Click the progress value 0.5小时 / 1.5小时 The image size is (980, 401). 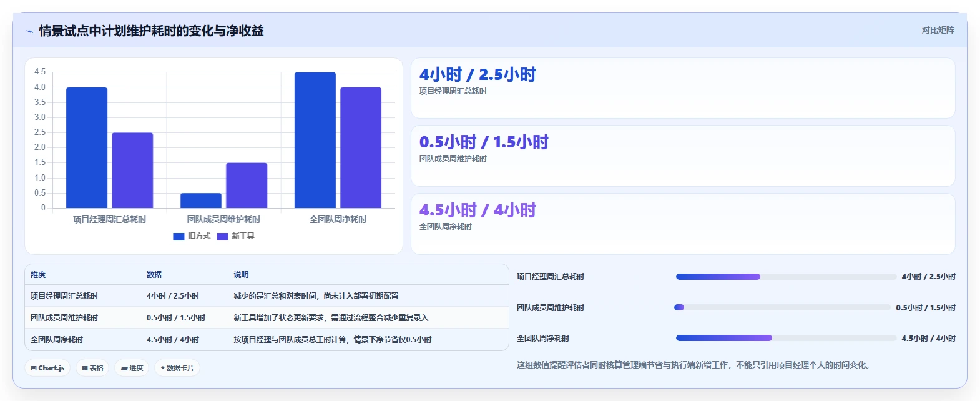(926, 308)
